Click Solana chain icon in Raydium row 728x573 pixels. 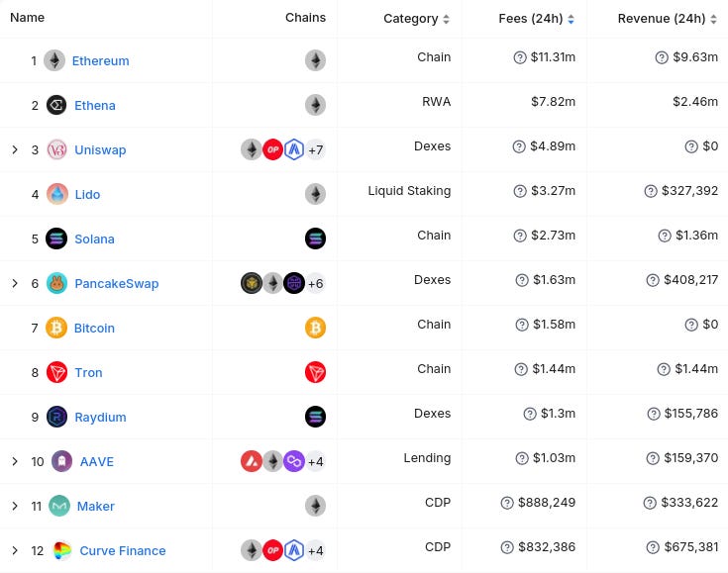coord(315,417)
